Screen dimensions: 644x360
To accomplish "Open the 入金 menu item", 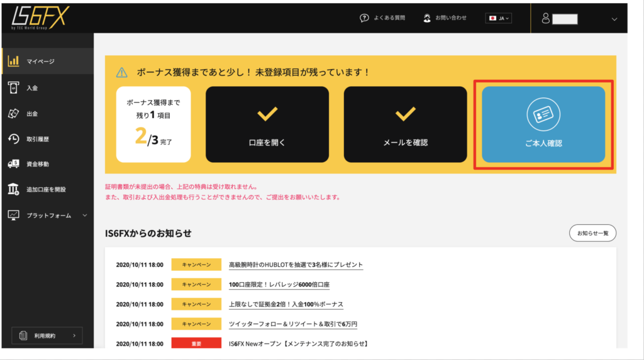I will pos(48,87).
